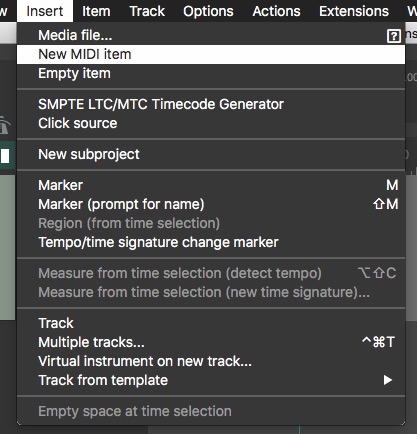Image resolution: width=417 pixels, height=434 pixels.
Task: Open the Track from template submenu
Action: [211, 380]
